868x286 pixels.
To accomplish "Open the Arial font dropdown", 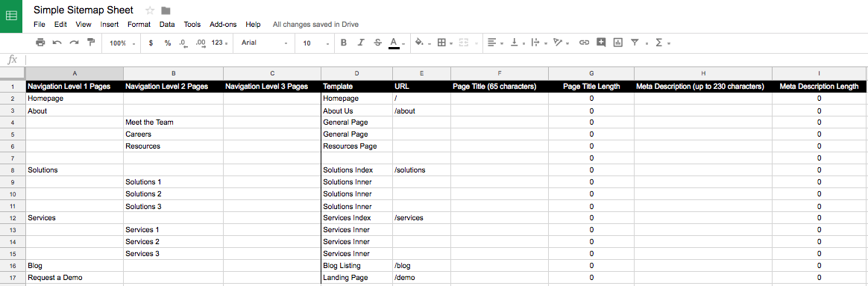I will 265,43.
